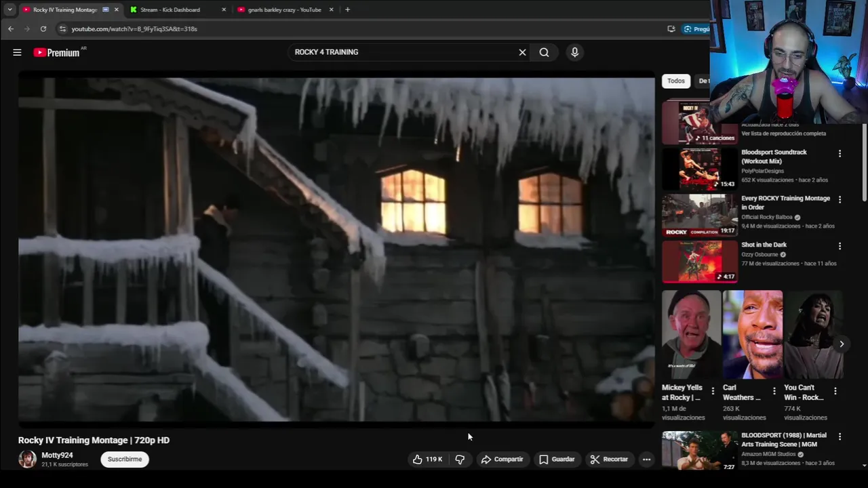
Task: Go to YouTube Premium home logo
Action: click(58, 52)
